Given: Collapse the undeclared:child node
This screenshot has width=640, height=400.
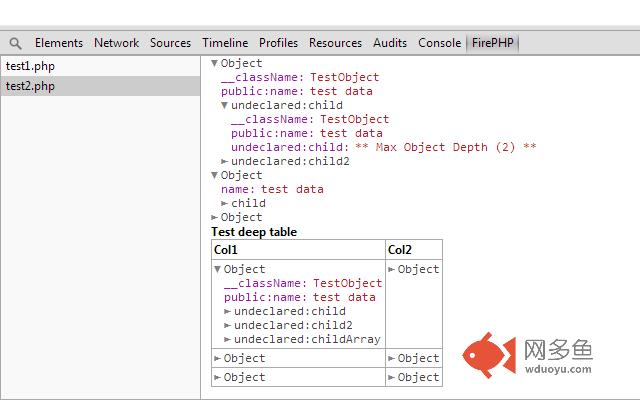Looking at the screenshot, I should (225, 105).
